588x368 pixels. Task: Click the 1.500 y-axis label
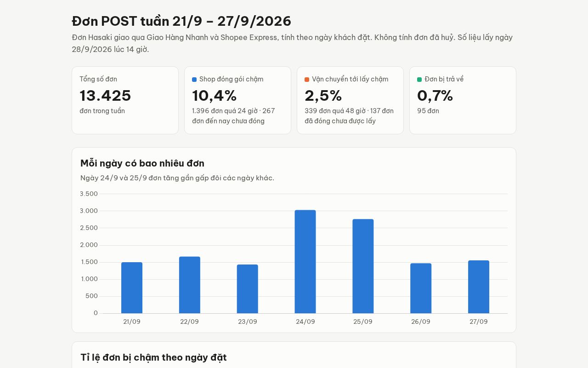(x=89, y=262)
